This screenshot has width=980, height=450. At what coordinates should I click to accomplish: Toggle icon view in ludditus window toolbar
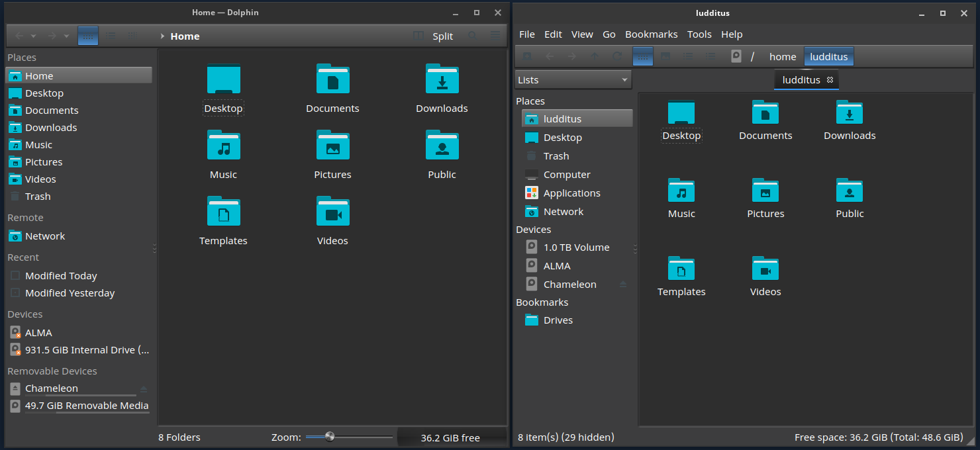pyautogui.click(x=642, y=56)
